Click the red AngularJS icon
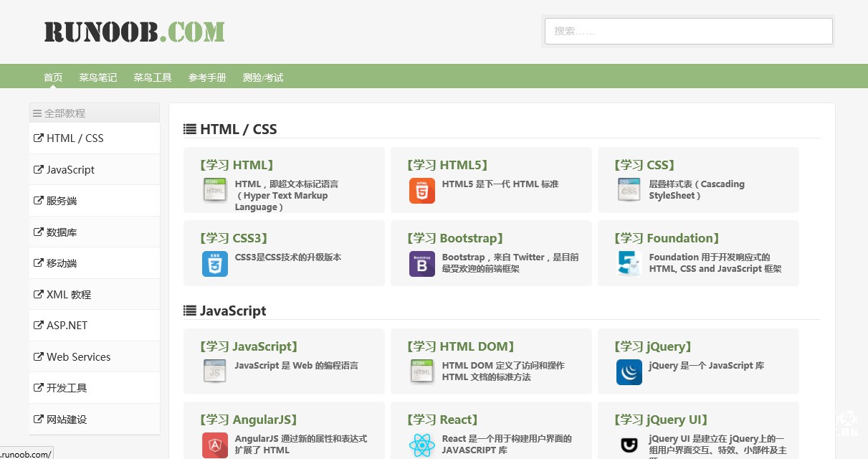The image size is (868, 459). point(215,445)
